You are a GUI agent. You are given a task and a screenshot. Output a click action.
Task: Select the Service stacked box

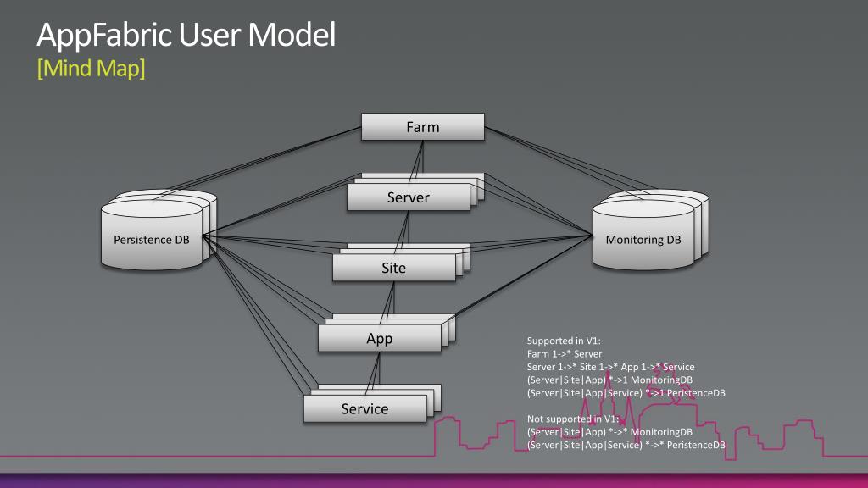click(x=365, y=409)
